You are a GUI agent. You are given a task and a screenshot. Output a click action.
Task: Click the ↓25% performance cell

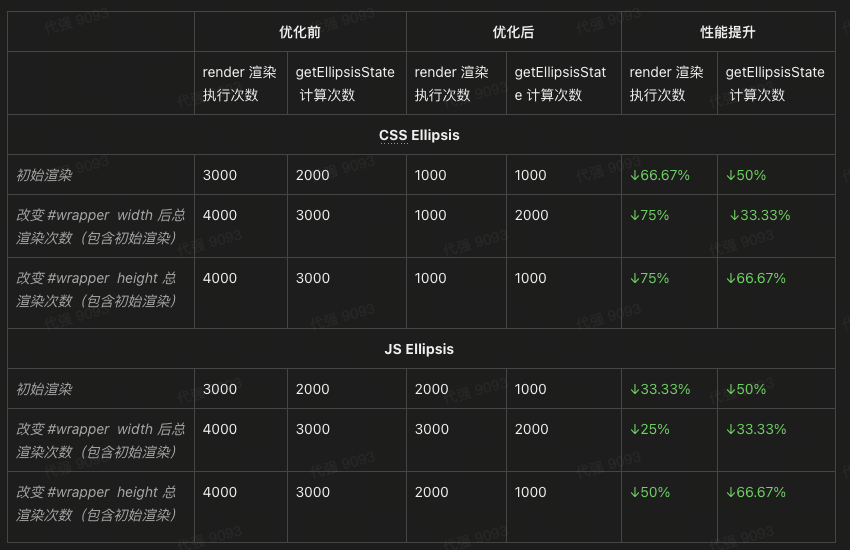click(649, 429)
